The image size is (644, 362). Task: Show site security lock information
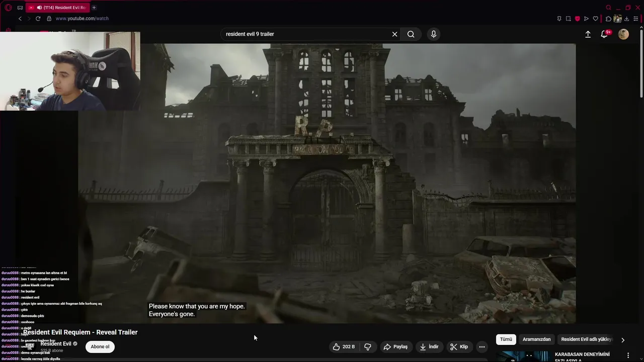[49, 19]
